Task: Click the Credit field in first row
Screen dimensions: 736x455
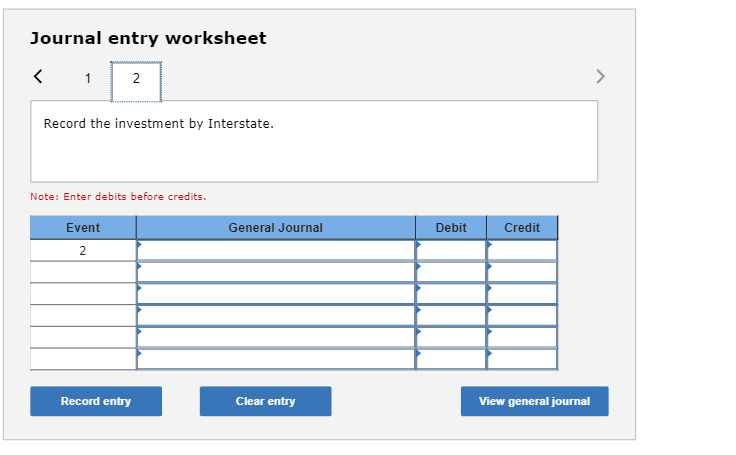Action: [522, 250]
